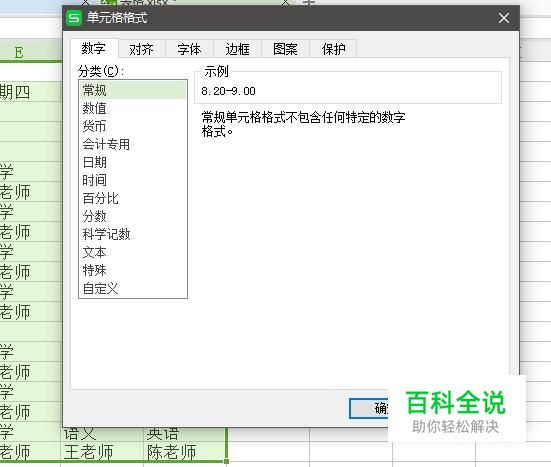This screenshot has height=467, width=551.
Task: Open the 保护 tab
Action: [x=334, y=49]
